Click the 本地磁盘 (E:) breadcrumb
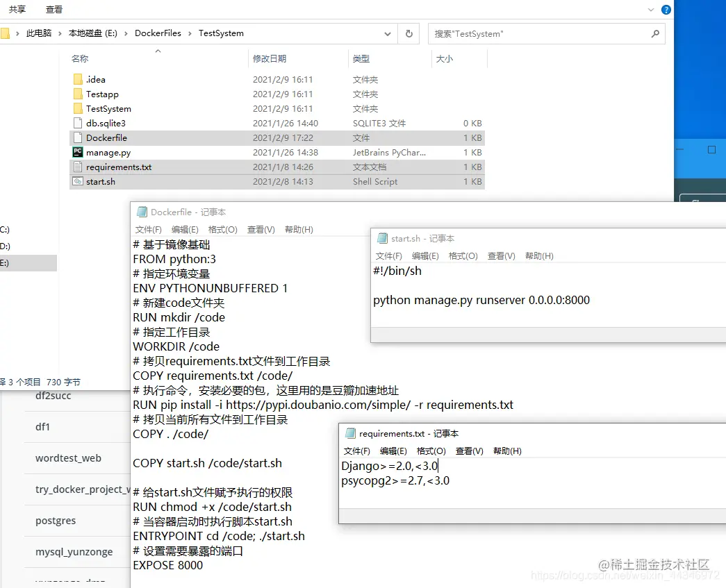 92,33
